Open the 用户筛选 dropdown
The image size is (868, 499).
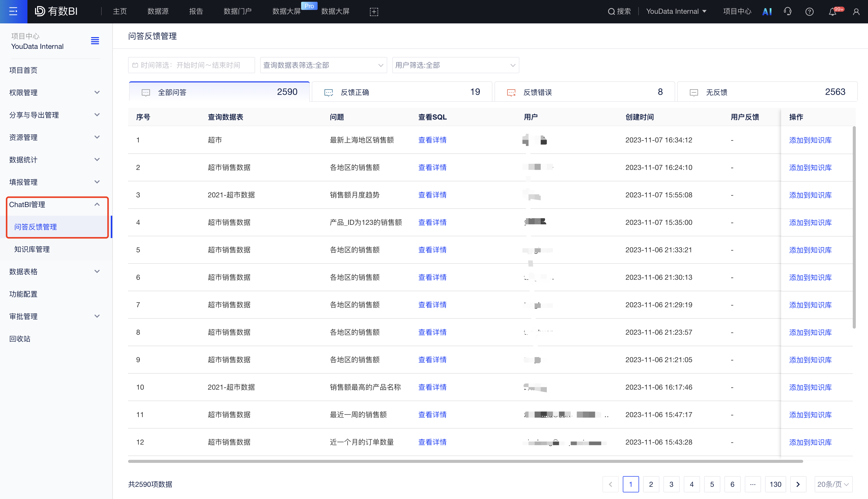point(455,65)
